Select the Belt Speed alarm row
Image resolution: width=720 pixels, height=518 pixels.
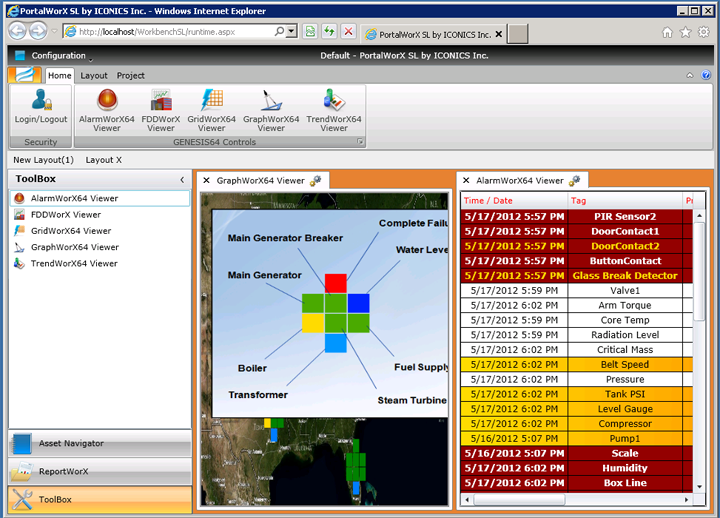coord(576,365)
